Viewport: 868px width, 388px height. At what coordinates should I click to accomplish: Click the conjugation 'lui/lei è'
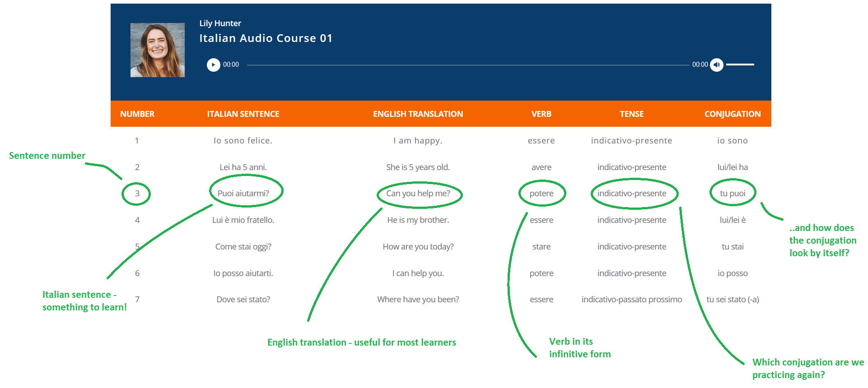[733, 220]
